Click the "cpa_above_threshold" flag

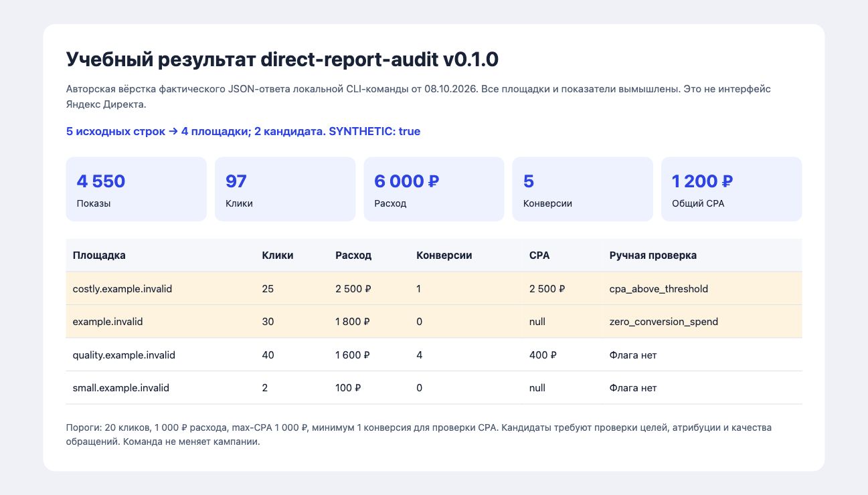(x=659, y=289)
